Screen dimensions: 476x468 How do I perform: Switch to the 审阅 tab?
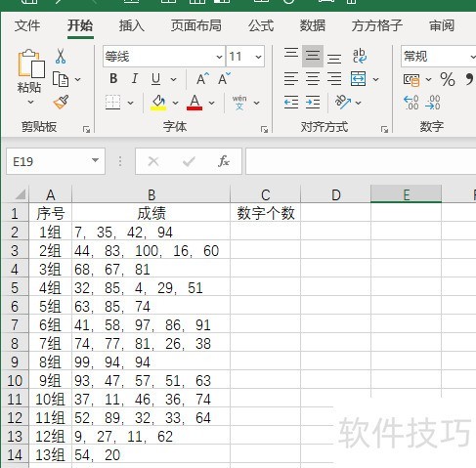click(442, 25)
